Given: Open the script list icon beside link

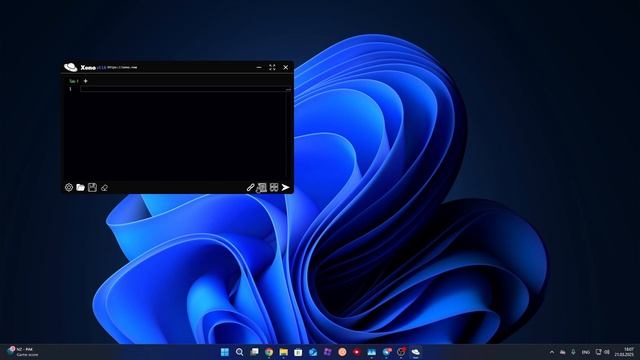Looking at the screenshot, I should tap(262, 187).
